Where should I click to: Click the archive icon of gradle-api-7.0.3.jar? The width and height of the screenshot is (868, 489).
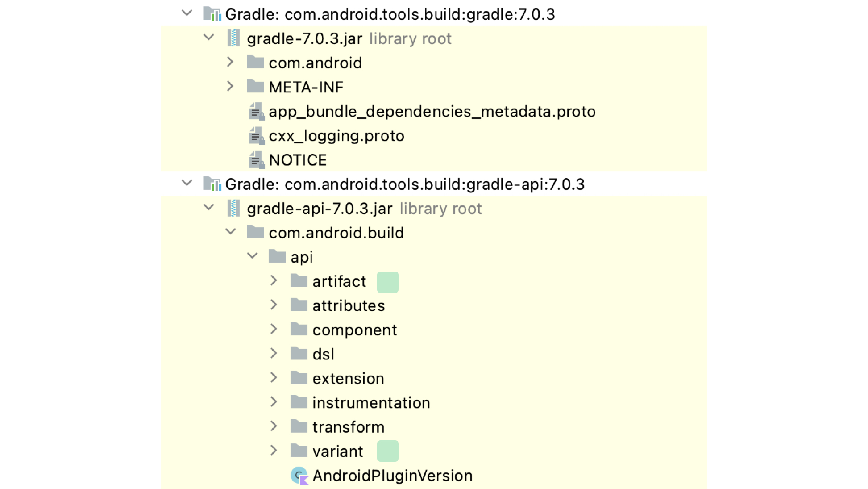tap(234, 208)
